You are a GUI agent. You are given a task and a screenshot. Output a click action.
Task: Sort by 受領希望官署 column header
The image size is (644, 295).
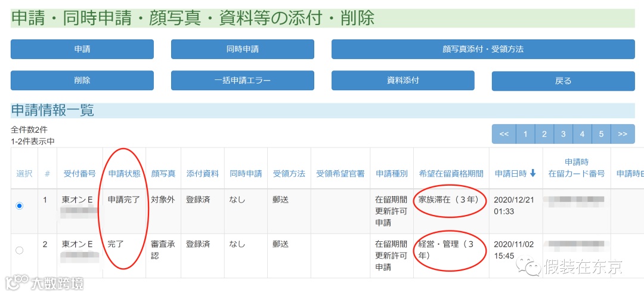point(340,174)
